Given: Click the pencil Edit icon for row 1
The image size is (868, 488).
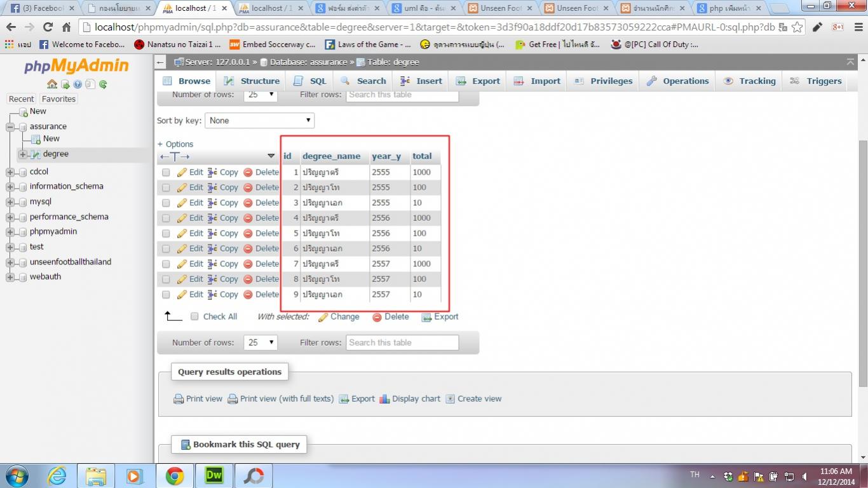Looking at the screenshot, I should [x=182, y=172].
